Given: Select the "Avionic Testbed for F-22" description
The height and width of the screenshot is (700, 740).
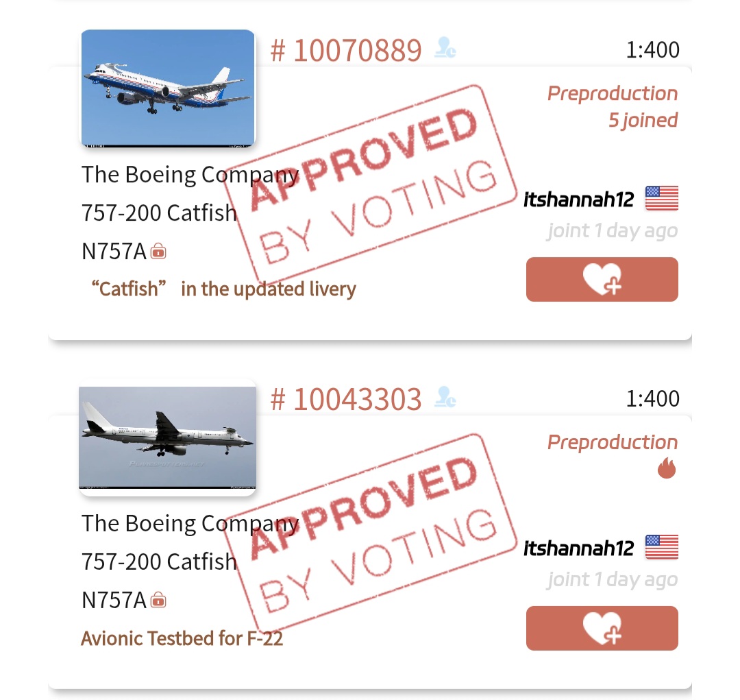Looking at the screenshot, I should tap(182, 638).
